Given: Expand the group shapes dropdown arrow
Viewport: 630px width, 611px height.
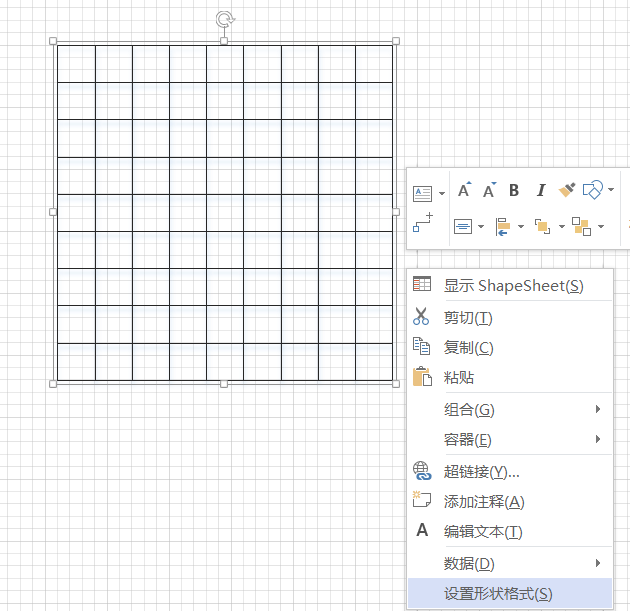Looking at the screenshot, I should pyautogui.click(x=601, y=227).
